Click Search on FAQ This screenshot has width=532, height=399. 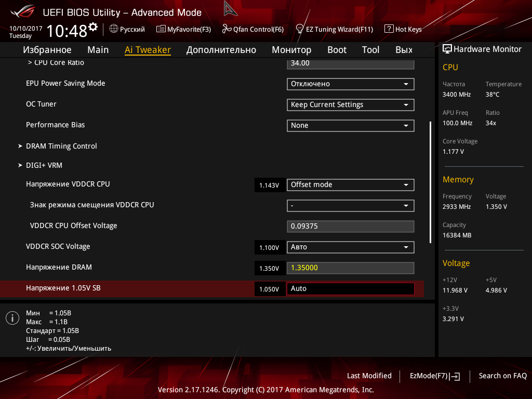502,376
